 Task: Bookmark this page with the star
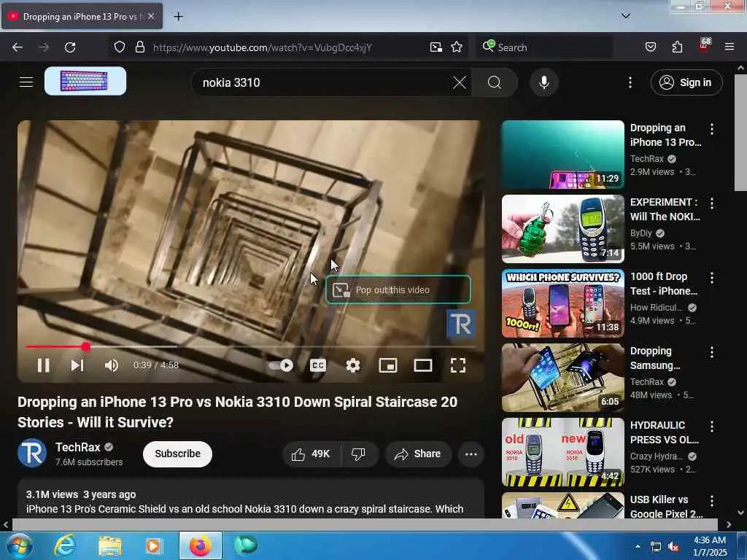pyautogui.click(x=457, y=47)
